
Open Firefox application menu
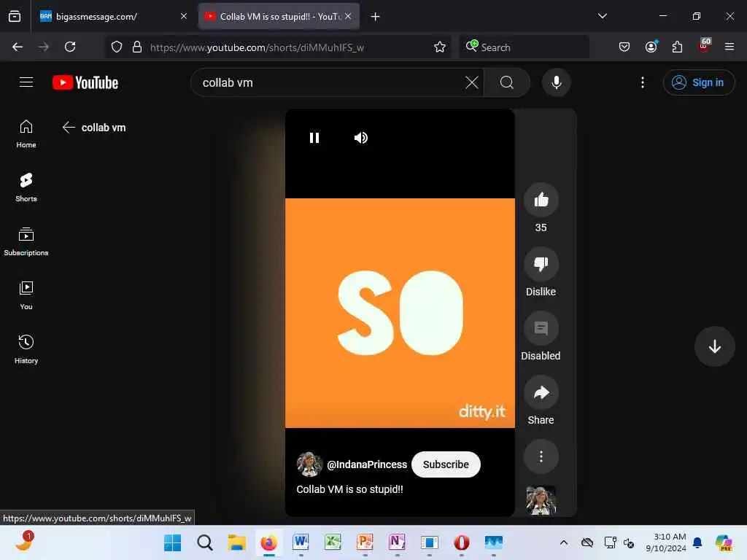coord(729,47)
